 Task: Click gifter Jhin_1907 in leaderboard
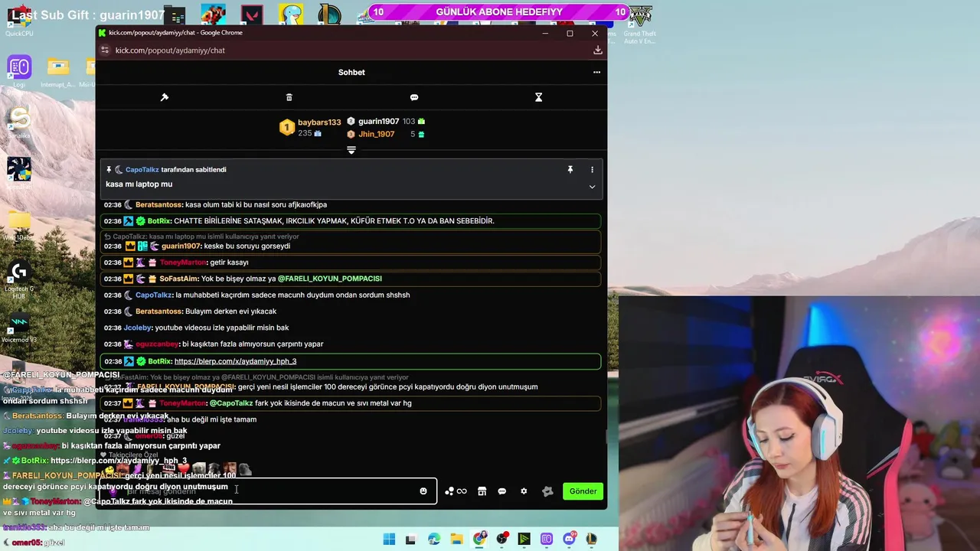pyautogui.click(x=377, y=134)
